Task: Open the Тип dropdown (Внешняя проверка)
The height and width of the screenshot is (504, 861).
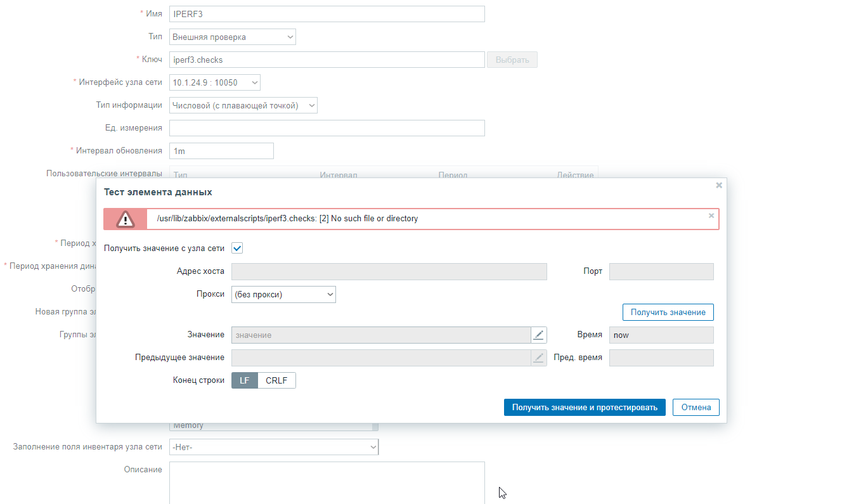Action: (232, 37)
